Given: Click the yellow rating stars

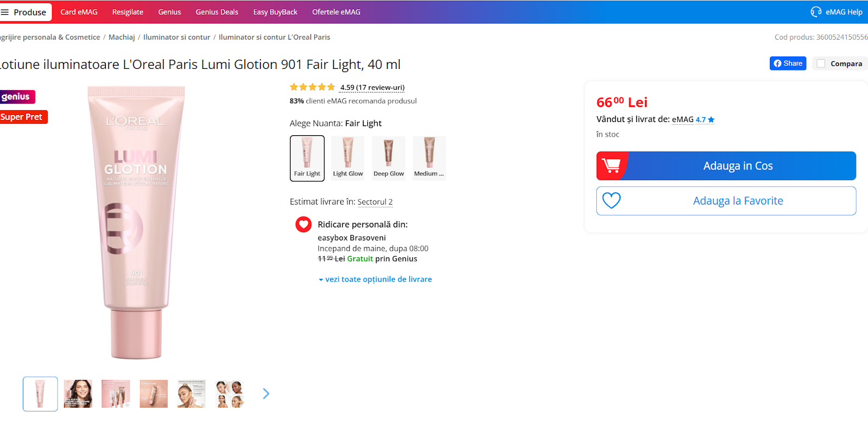Looking at the screenshot, I should (x=312, y=87).
